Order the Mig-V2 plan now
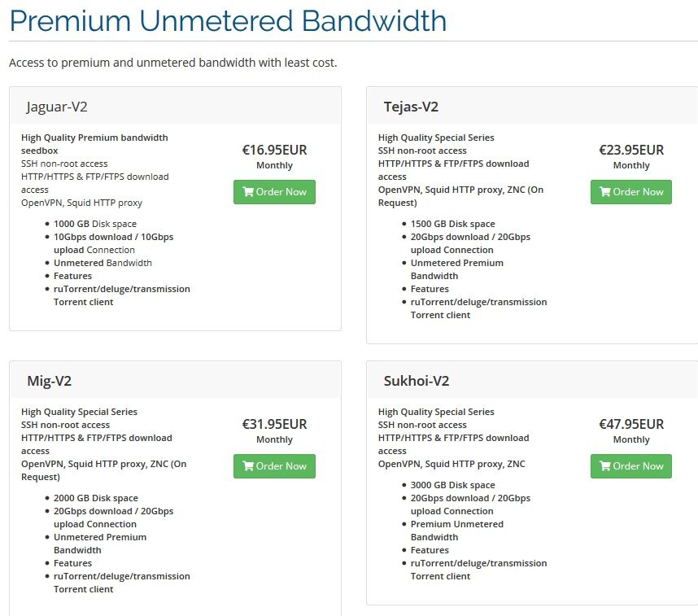Screen dimensions: 698x616 (274, 466)
